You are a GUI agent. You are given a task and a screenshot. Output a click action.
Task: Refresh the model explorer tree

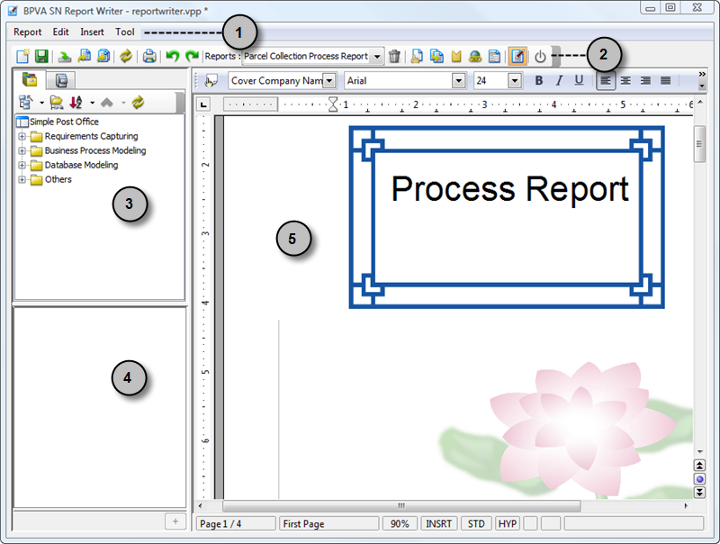click(x=138, y=102)
